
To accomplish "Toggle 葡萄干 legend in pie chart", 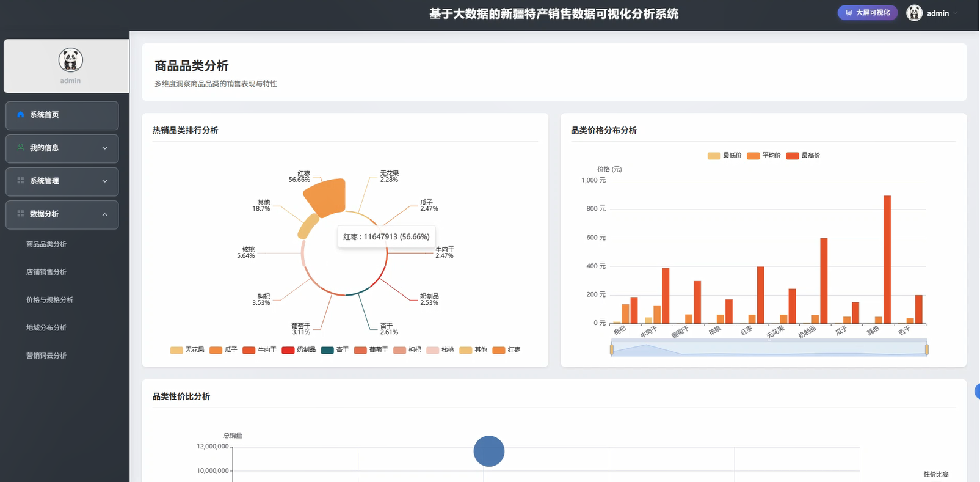I will pyautogui.click(x=371, y=350).
